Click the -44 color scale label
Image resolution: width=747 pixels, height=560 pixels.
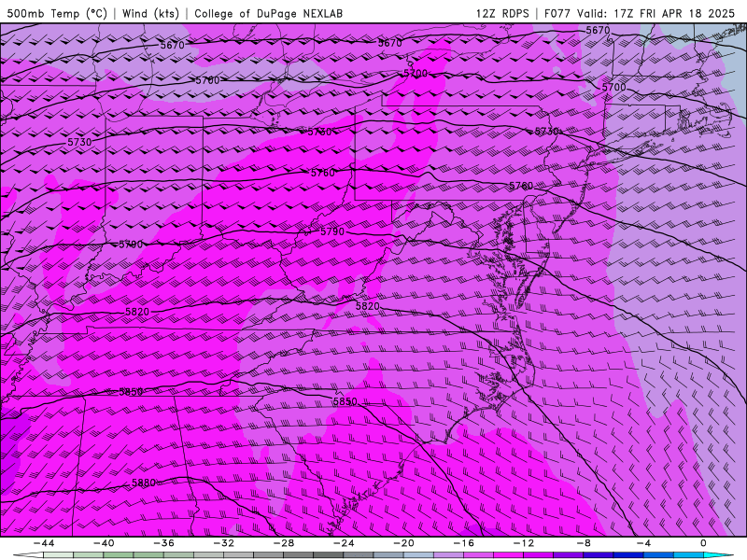[x=44, y=543]
